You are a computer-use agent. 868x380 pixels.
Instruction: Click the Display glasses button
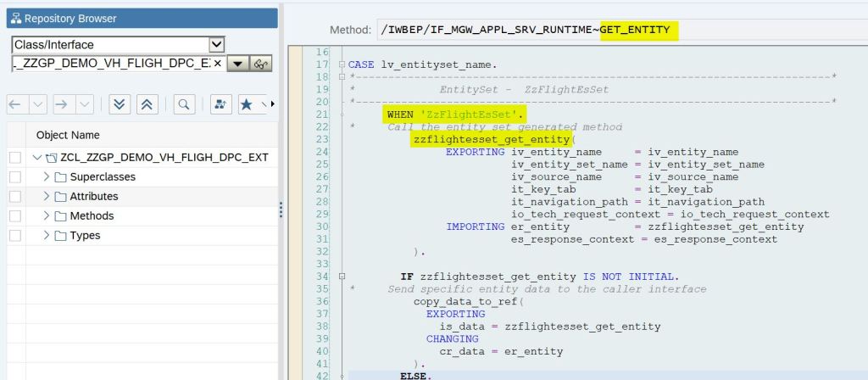point(261,64)
